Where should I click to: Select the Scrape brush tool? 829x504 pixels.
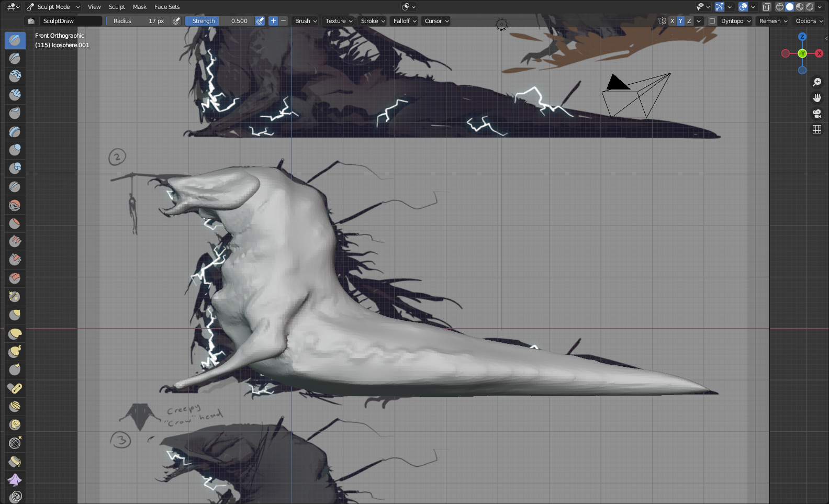[15, 260]
